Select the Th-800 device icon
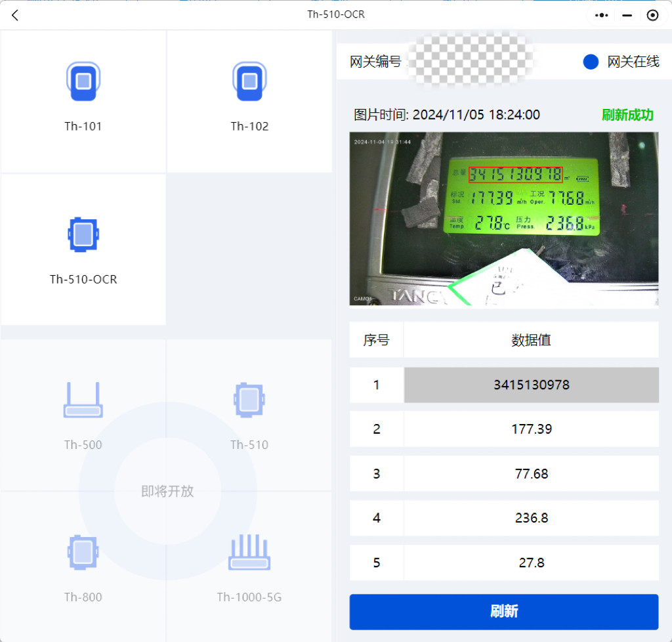 [x=83, y=553]
